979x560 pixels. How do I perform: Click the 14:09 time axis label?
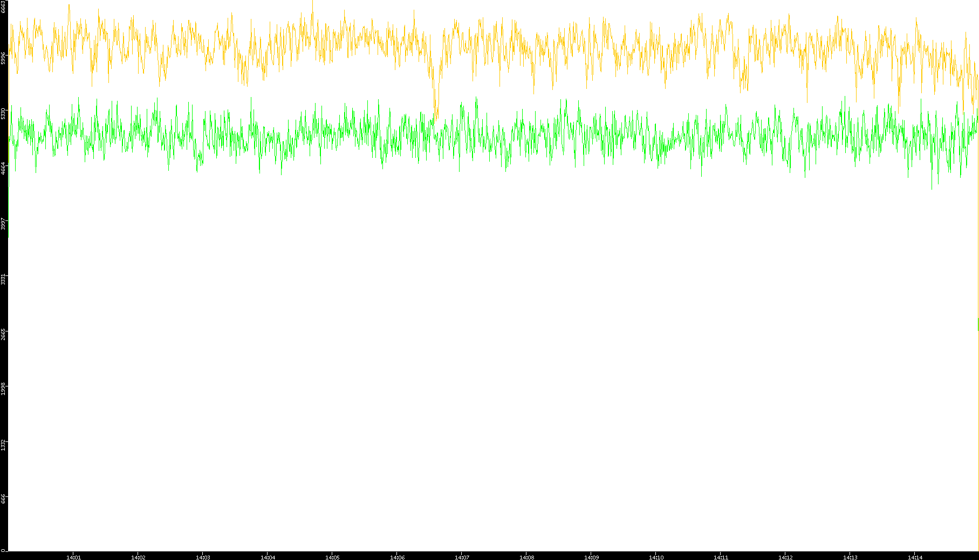(591, 557)
